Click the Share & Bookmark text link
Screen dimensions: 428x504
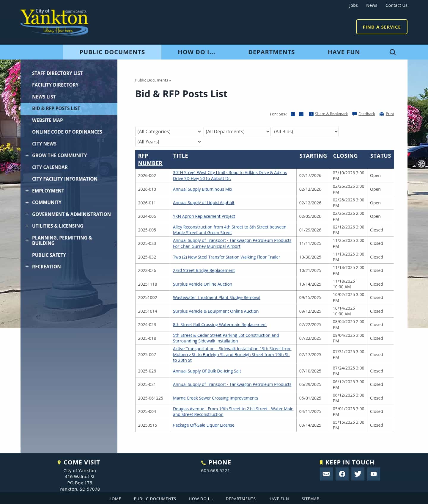tap(331, 114)
